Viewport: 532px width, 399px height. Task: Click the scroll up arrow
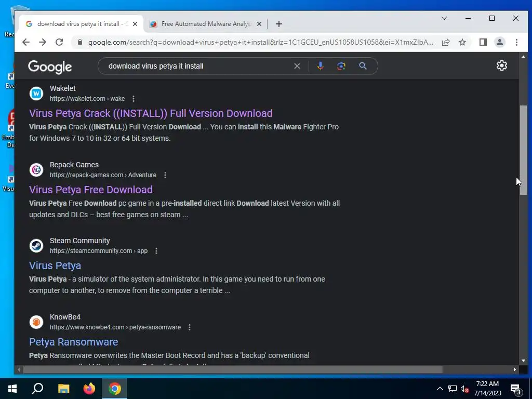(523, 56)
